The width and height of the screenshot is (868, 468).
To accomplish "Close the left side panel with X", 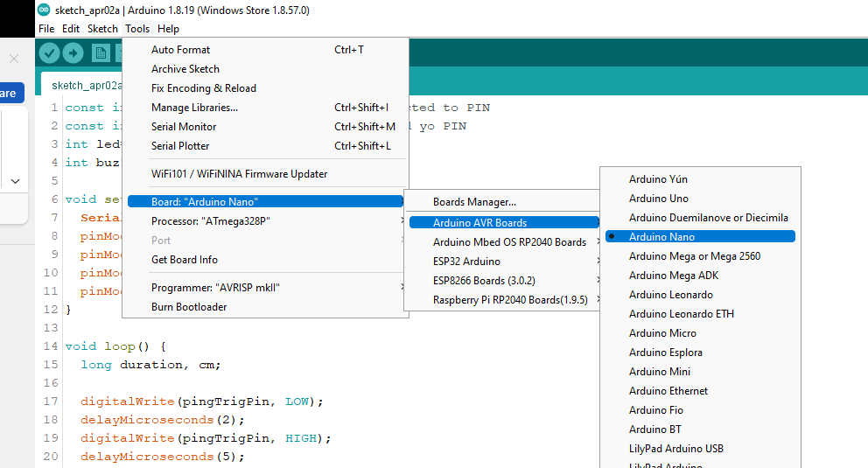I will click(14, 59).
